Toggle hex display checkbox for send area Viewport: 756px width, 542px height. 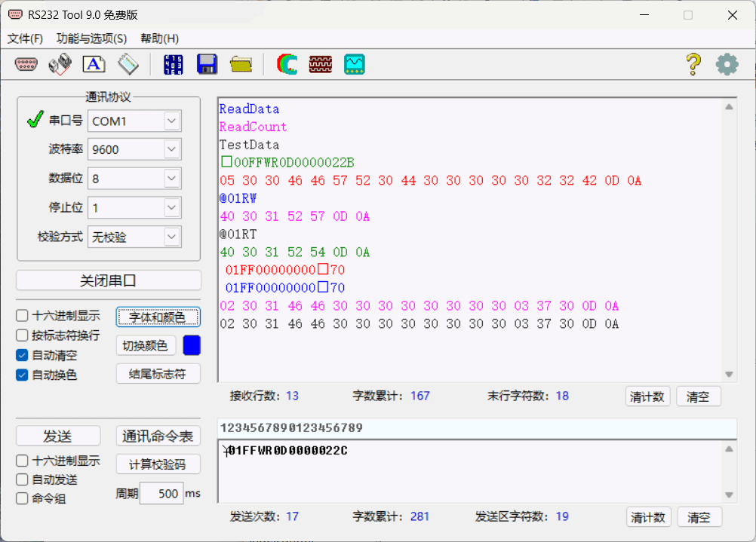point(22,461)
